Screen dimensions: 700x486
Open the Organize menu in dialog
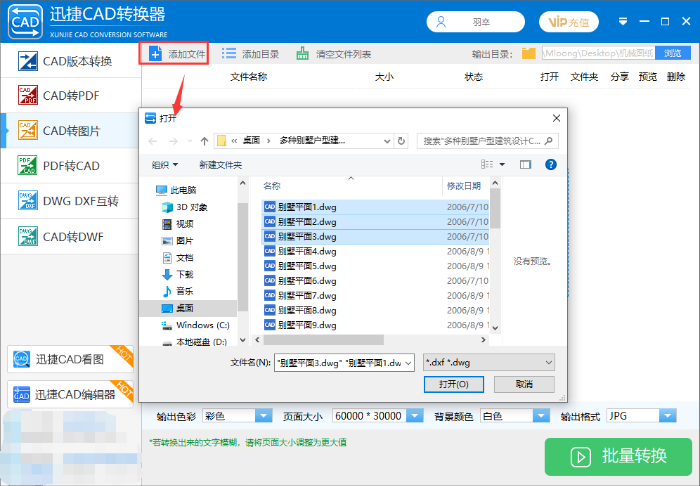pyautogui.click(x=165, y=165)
